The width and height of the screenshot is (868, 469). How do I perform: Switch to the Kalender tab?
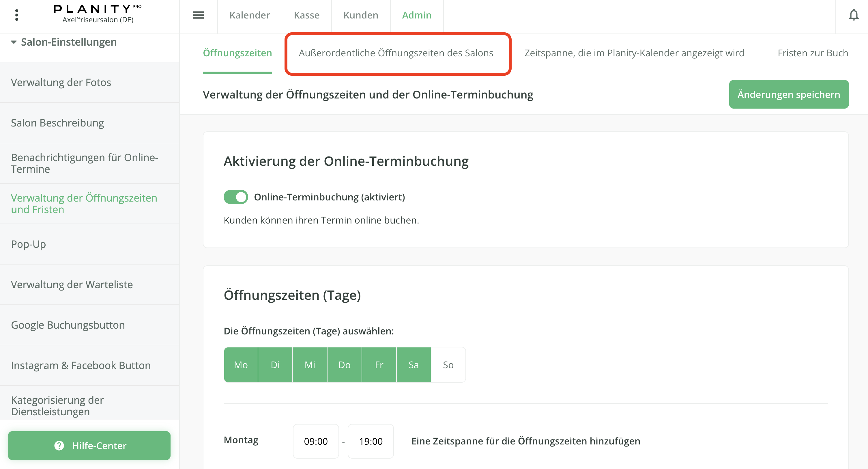pos(249,15)
